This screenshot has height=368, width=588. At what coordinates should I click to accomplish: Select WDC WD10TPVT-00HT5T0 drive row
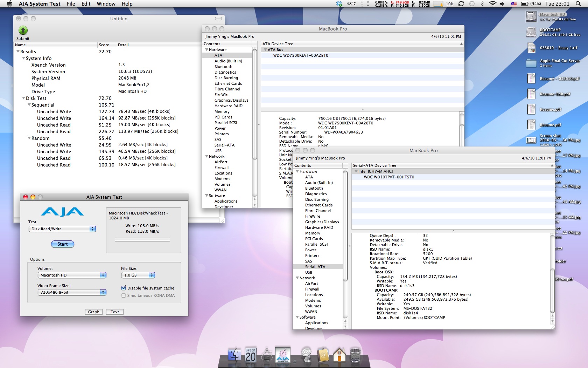coord(453,177)
